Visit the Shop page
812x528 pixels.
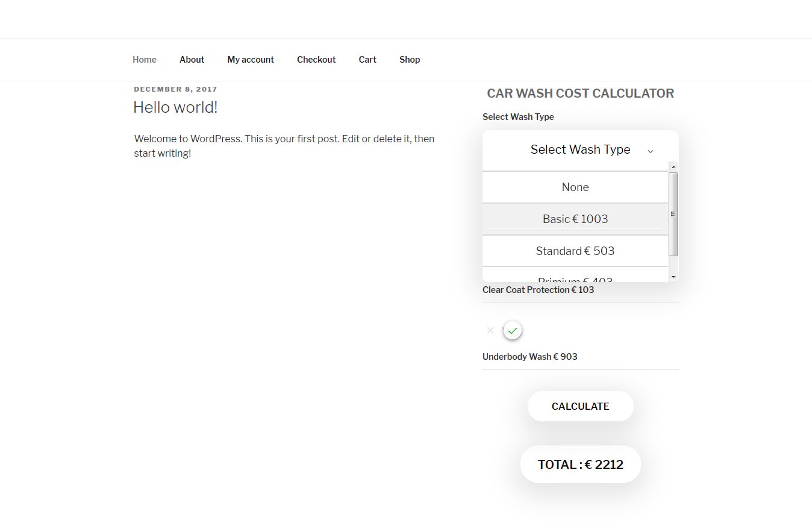coord(410,60)
